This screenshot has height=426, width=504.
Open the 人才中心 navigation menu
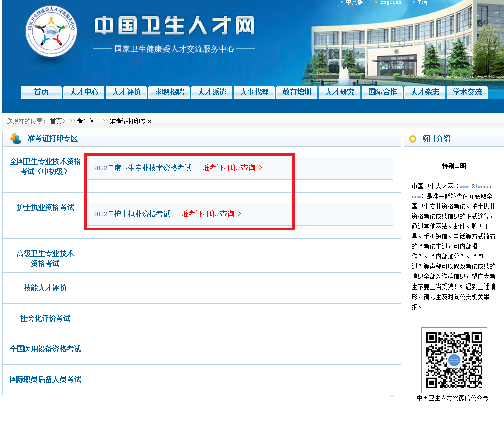[x=83, y=92]
